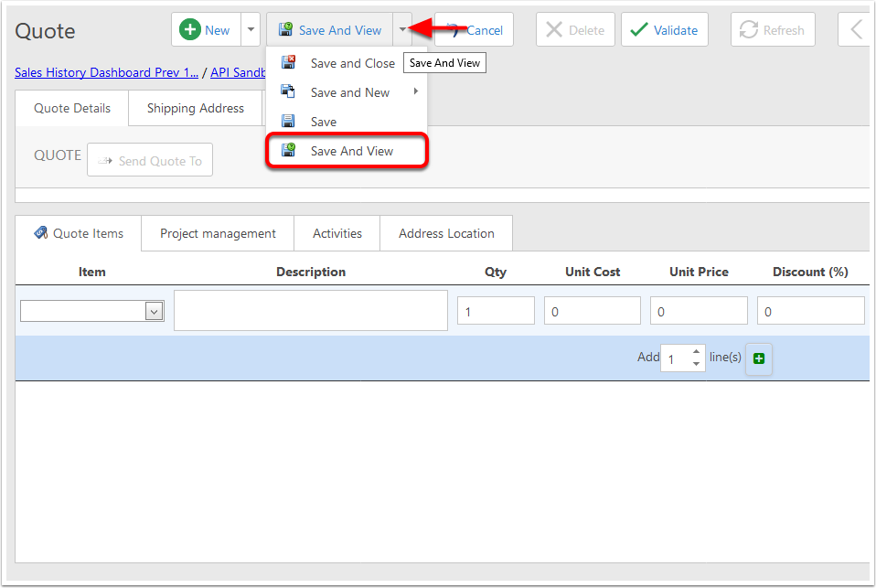Click the Save and Close disk icon
The image size is (876, 588).
[x=288, y=62]
